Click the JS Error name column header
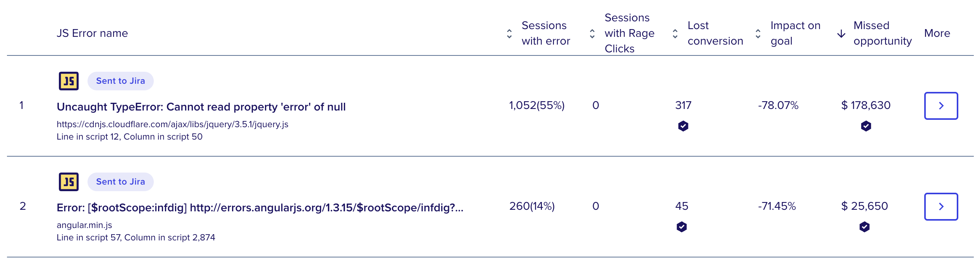 tap(92, 33)
